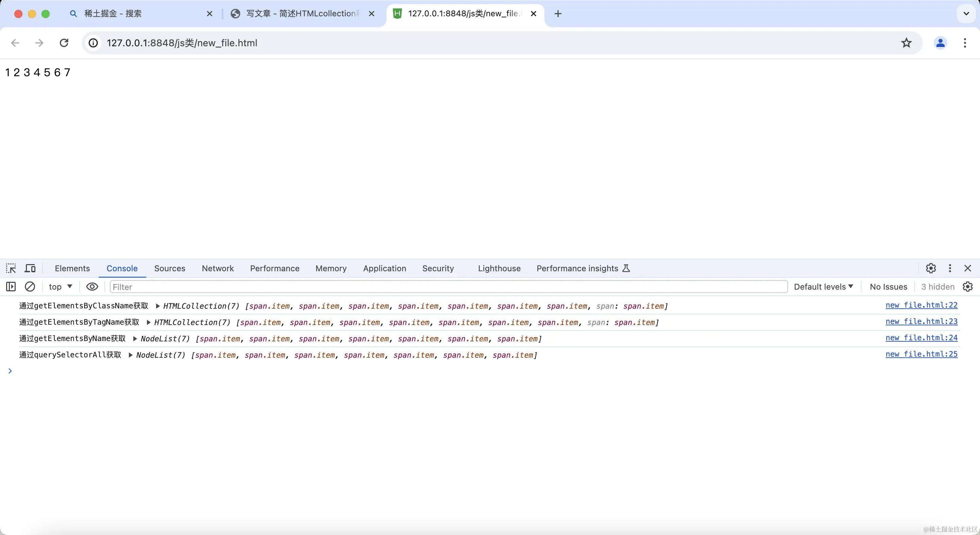Activate the inspect element picker icon
Image resolution: width=980 pixels, height=535 pixels.
(11, 268)
